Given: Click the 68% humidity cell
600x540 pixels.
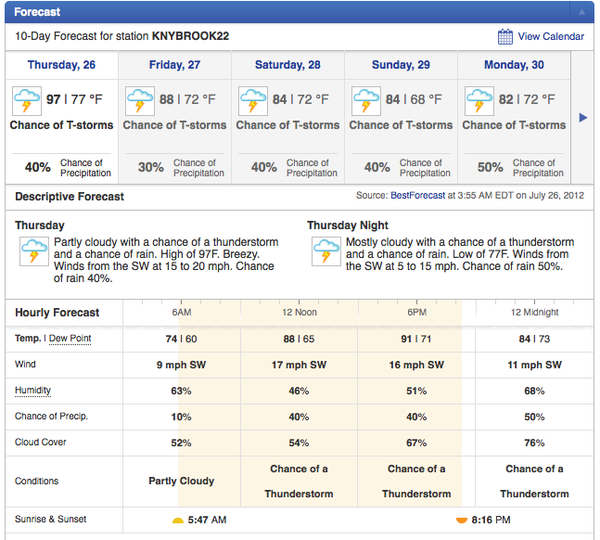Looking at the screenshot, I should click(x=534, y=391).
